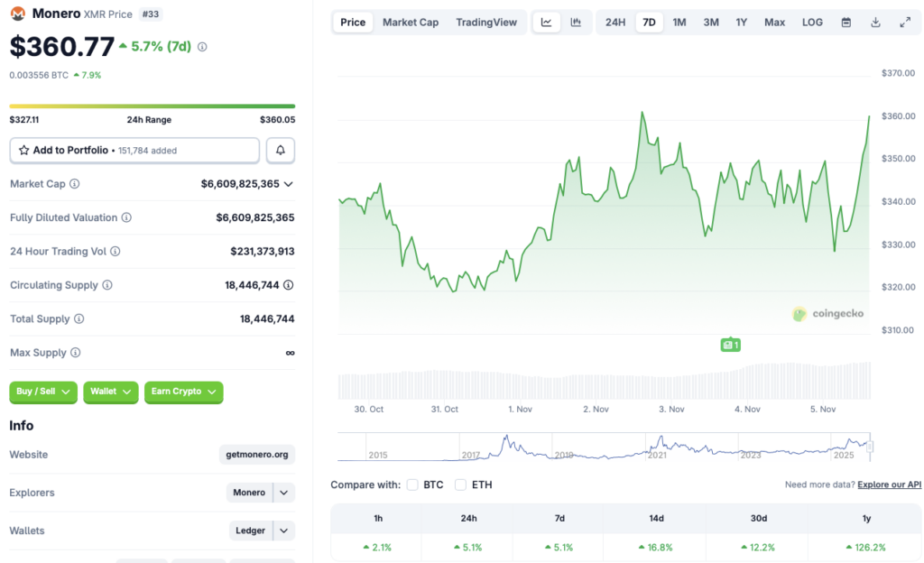Click the Monero logo

pos(15,14)
